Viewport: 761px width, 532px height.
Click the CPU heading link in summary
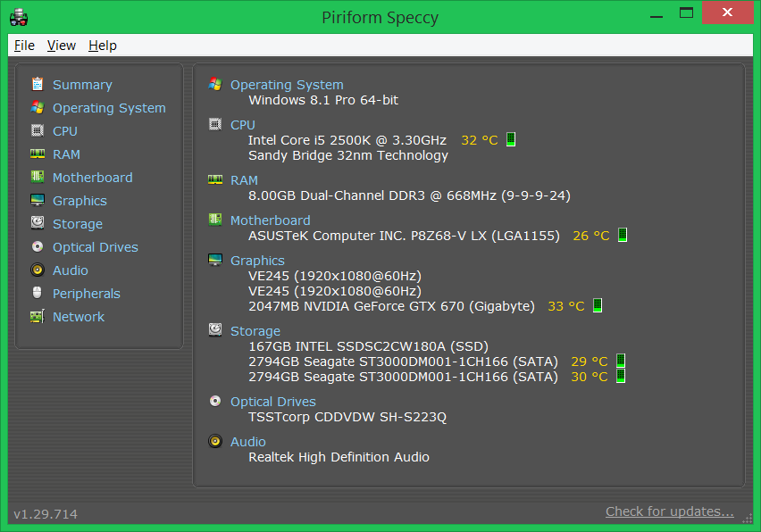point(243,125)
